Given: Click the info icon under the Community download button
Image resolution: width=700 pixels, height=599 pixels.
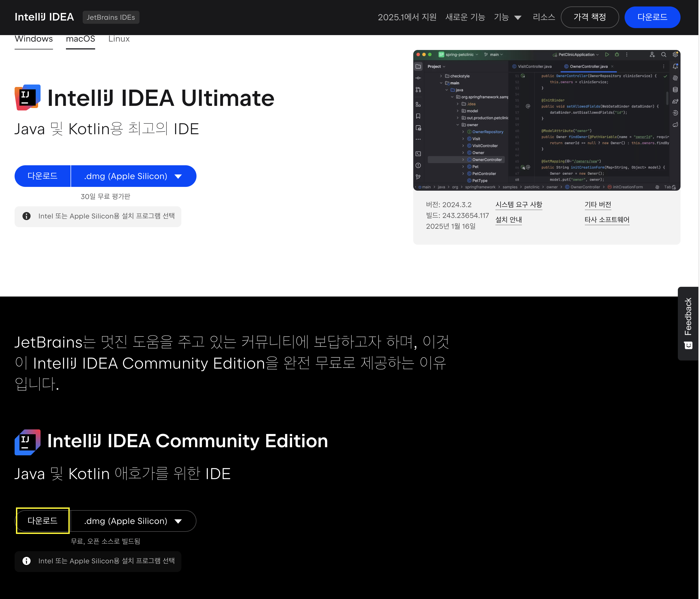Looking at the screenshot, I should (x=26, y=561).
